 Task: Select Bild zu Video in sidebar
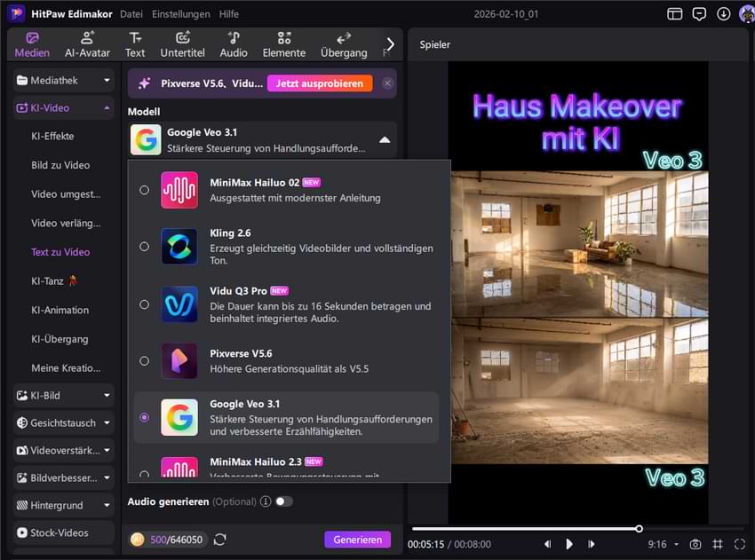pyautogui.click(x=60, y=165)
